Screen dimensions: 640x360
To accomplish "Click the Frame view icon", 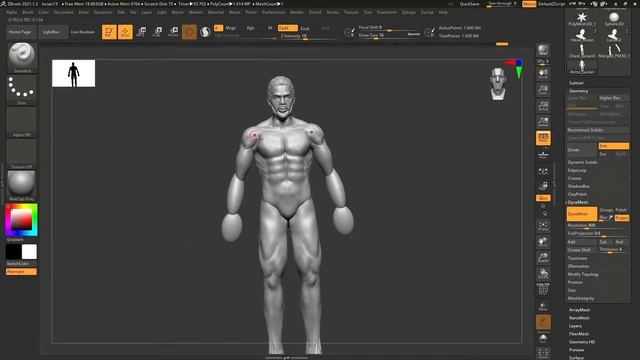I will click(543, 227).
